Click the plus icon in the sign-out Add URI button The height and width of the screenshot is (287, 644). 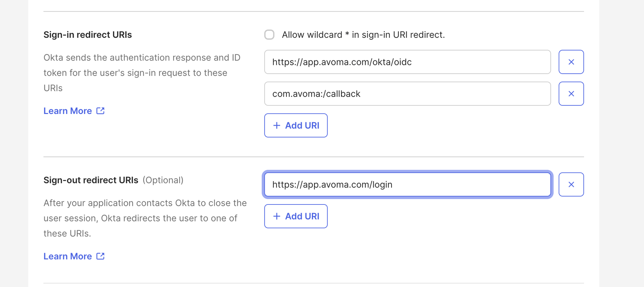276,216
